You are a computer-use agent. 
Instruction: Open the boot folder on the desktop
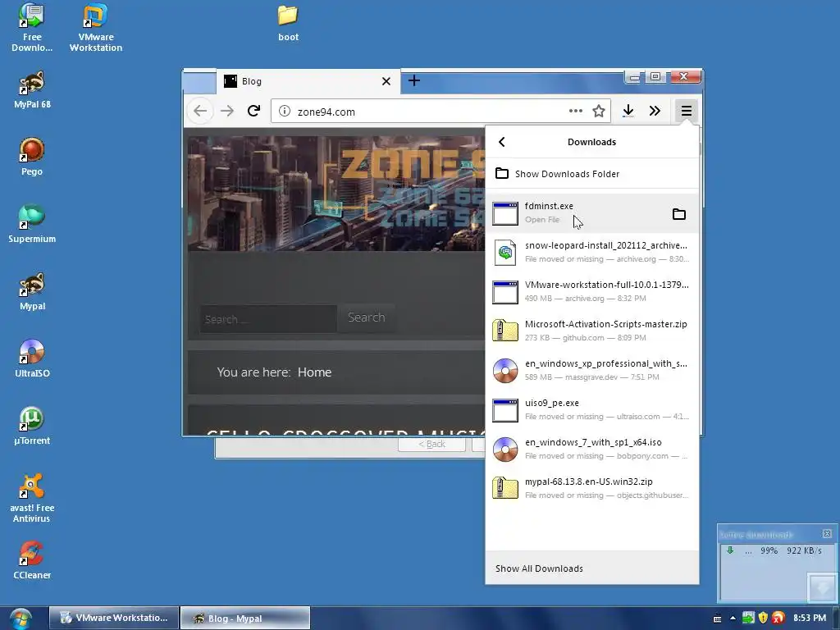click(288, 24)
